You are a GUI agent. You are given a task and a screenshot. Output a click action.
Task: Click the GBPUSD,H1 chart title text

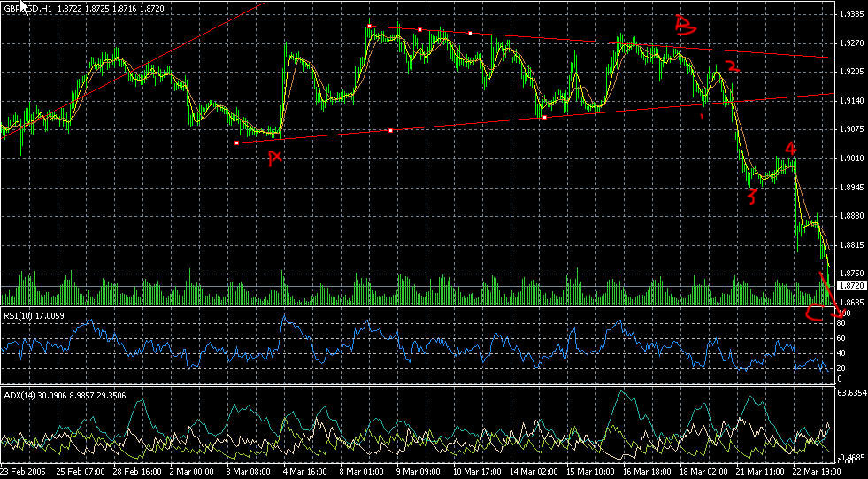tap(27, 9)
